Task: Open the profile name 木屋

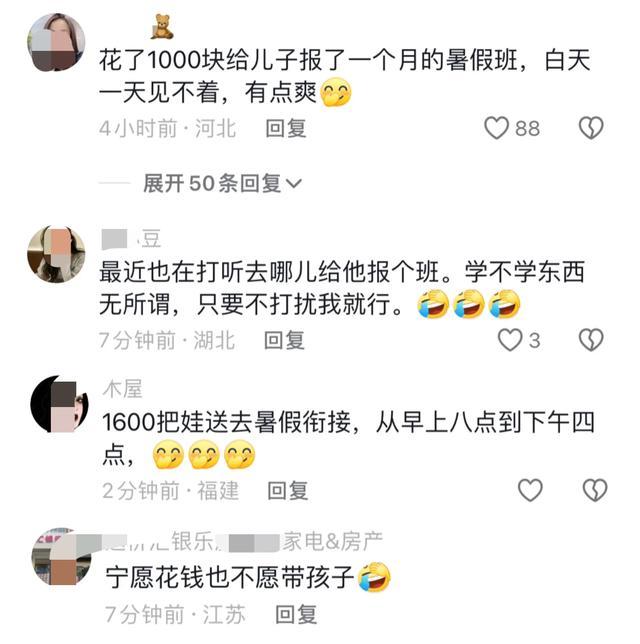Action: 122,389
